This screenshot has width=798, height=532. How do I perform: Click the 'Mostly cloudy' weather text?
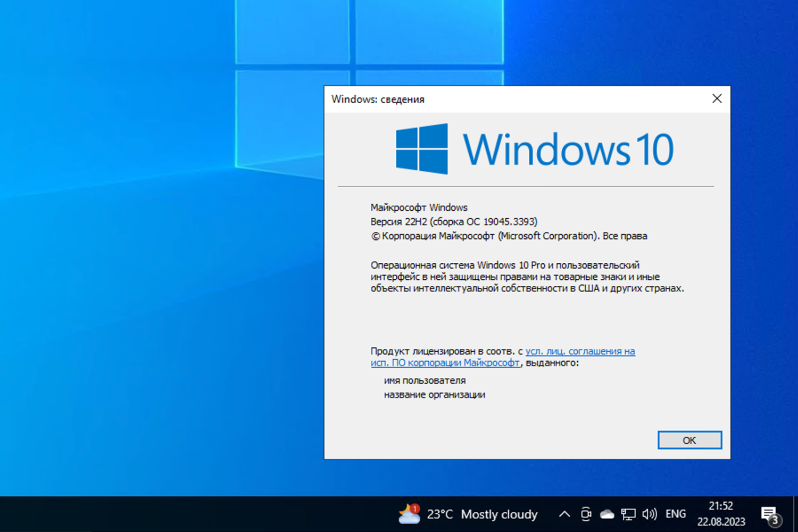[x=499, y=514]
